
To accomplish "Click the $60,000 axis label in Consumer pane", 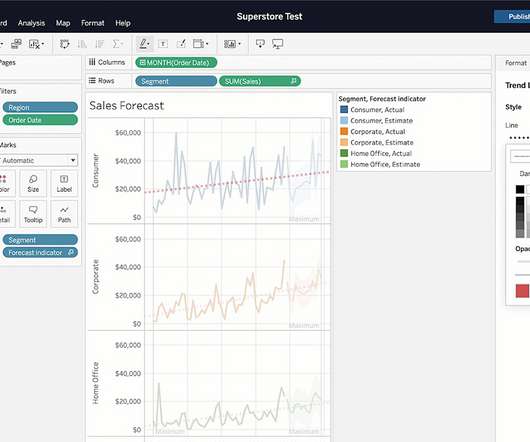I will click(x=128, y=132).
